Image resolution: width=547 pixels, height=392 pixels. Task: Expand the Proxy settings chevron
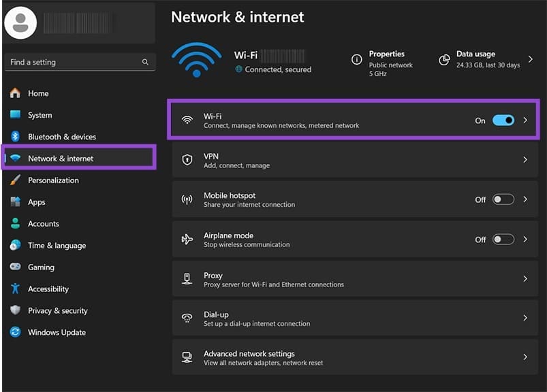click(x=525, y=279)
